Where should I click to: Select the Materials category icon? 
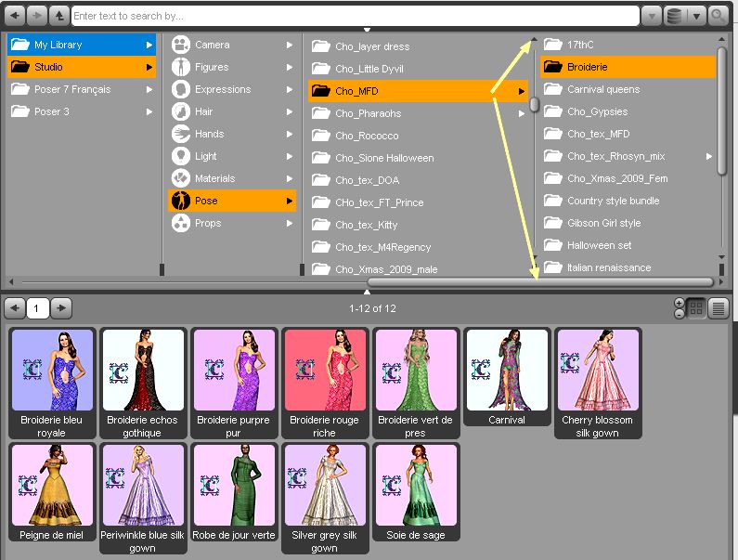point(181,178)
